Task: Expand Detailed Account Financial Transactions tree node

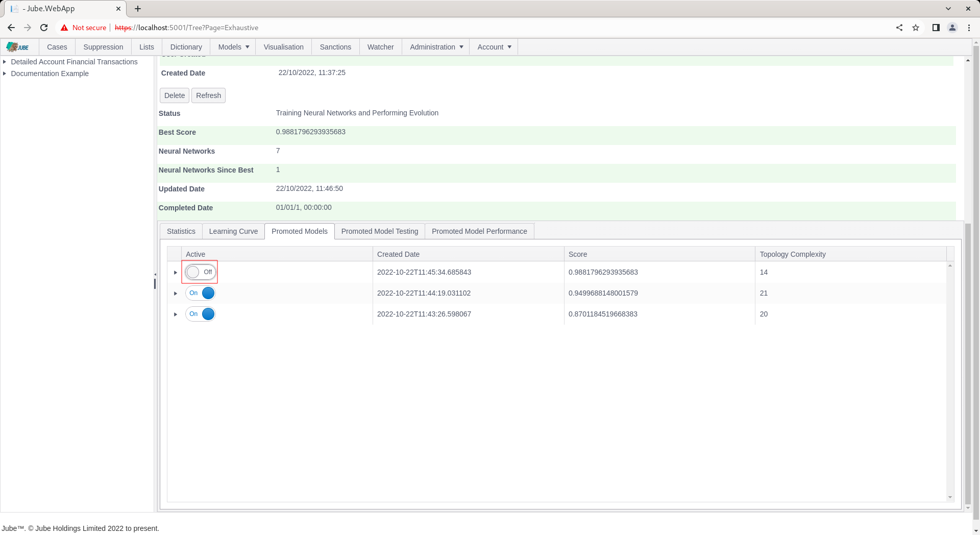Action: 5,62
